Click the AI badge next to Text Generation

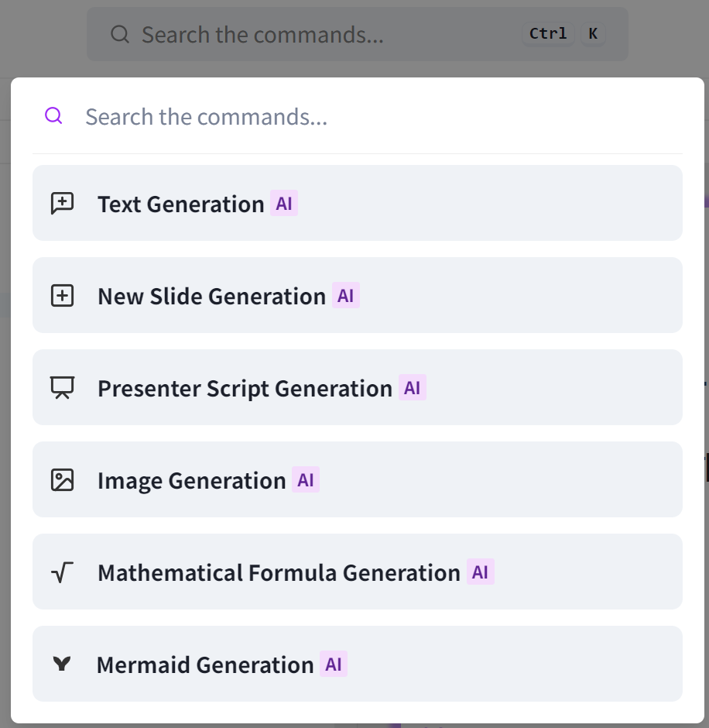pos(284,204)
